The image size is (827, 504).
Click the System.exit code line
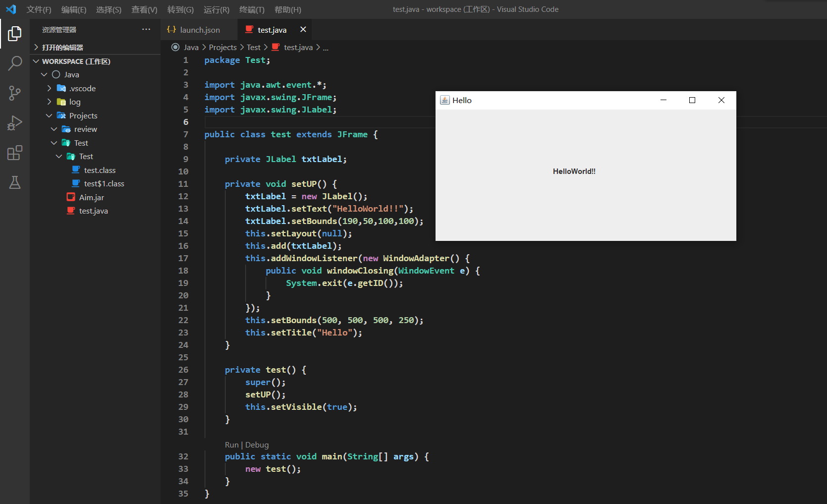click(x=344, y=283)
